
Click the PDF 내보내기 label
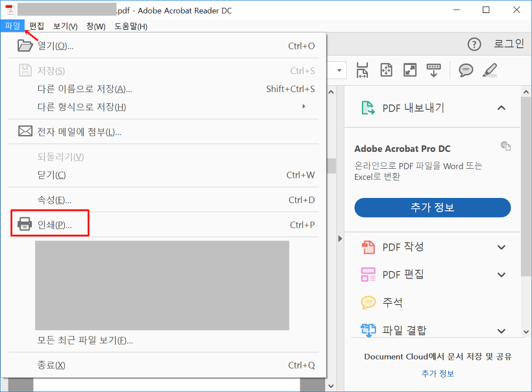[413, 108]
